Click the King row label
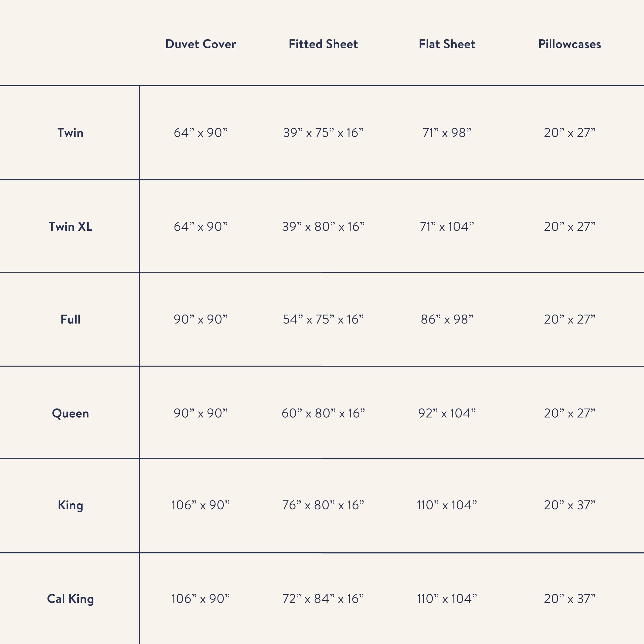644x644 pixels. click(70, 505)
